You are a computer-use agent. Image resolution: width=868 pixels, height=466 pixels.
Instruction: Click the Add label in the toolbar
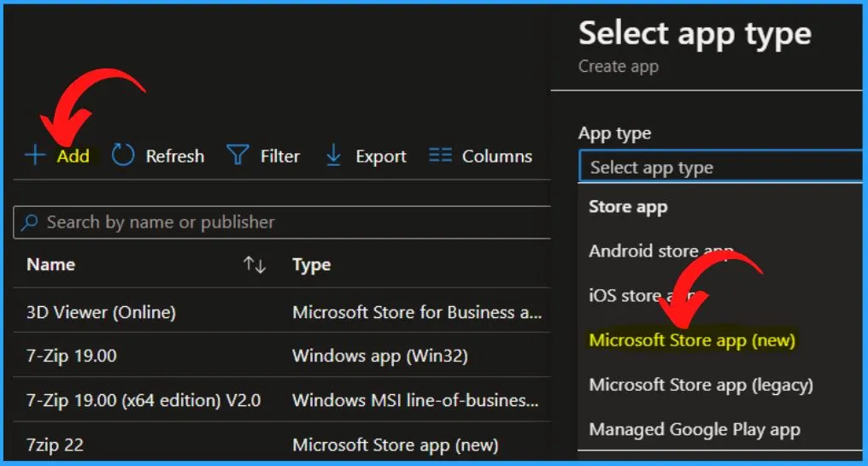(x=73, y=156)
